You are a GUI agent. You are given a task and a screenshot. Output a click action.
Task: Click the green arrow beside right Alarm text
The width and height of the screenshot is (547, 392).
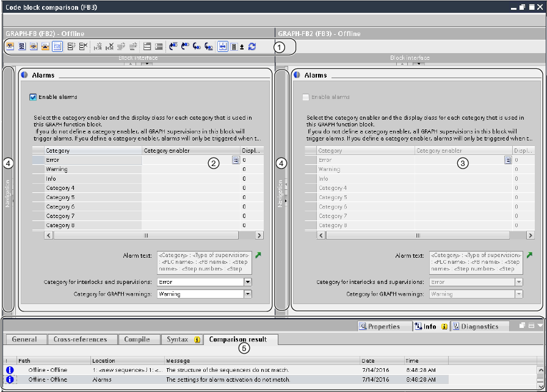[530, 255]
